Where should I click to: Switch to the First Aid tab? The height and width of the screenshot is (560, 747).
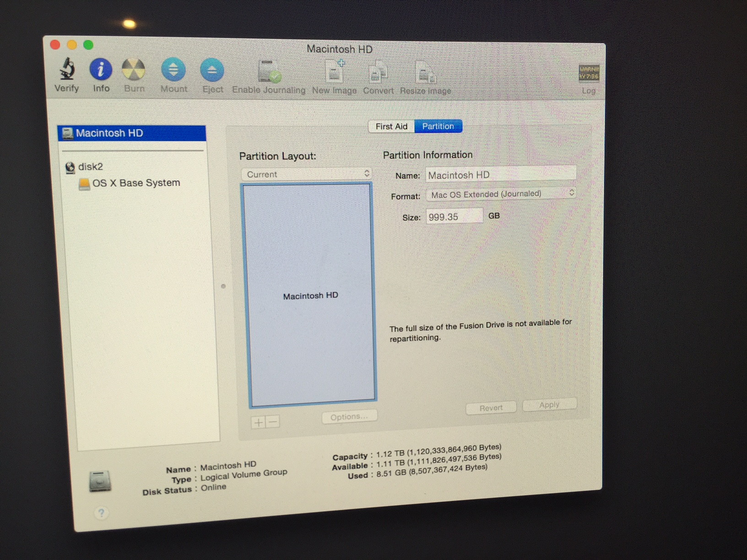391,126
